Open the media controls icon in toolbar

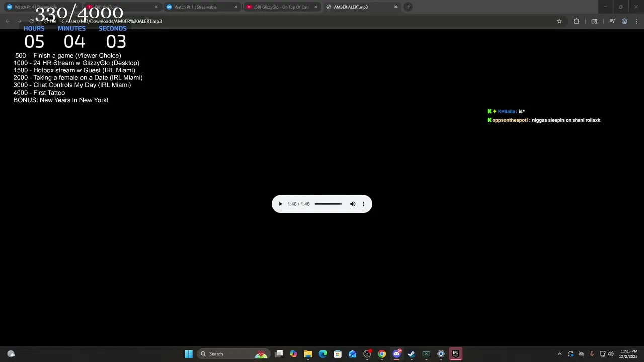pyautogui.click(x=612, y=21)
